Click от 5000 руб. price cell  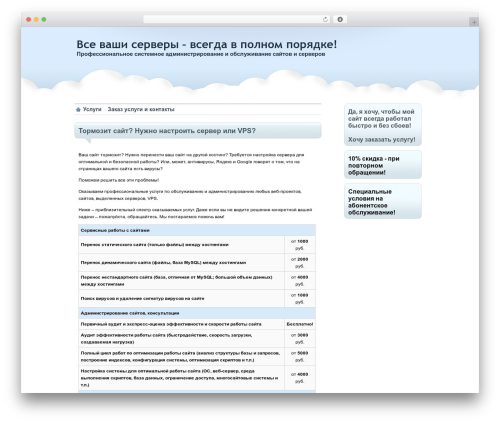[x=300, y=357]
